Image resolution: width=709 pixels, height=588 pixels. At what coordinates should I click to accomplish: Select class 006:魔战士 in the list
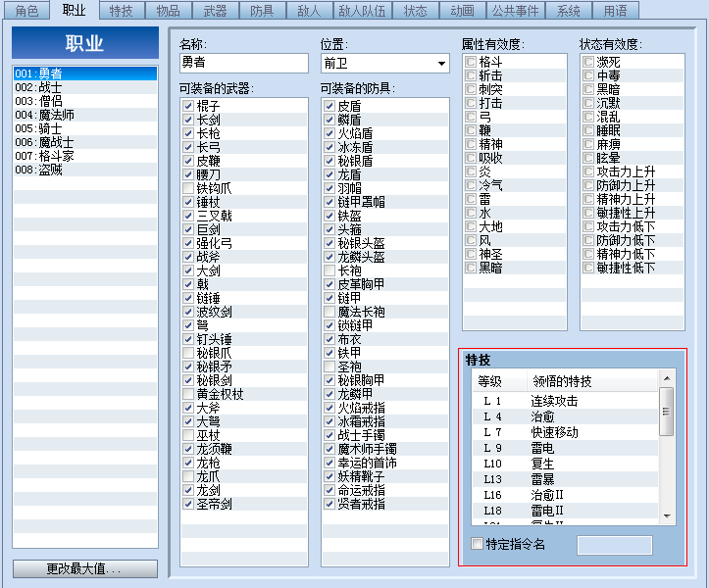pyautogui.click(x=85, y=142)
